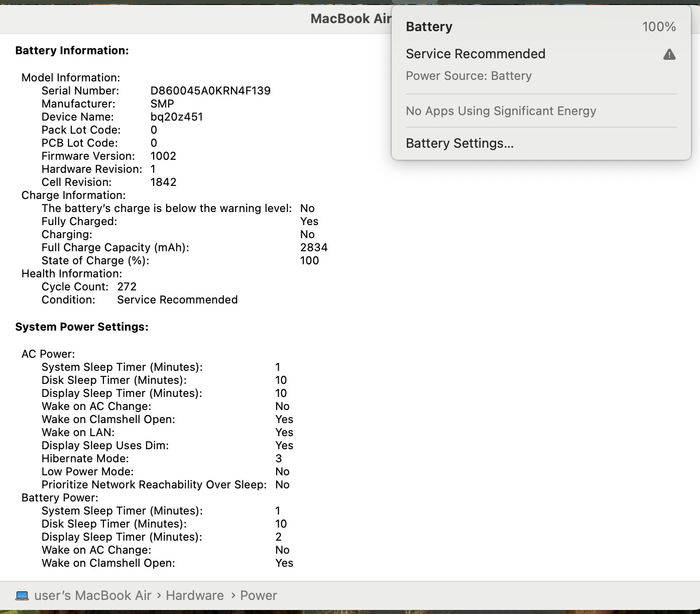Image resolution: width=700 pixels, height=614 pixels.
Task: Click the "PCB Lot Code:" label
Action: (x=80, y=143)
